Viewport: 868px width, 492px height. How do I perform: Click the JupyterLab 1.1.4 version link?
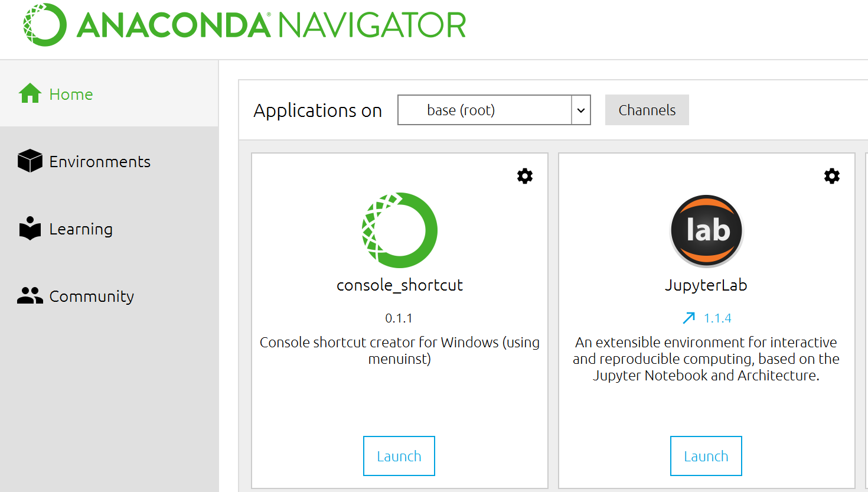[717, 318]
